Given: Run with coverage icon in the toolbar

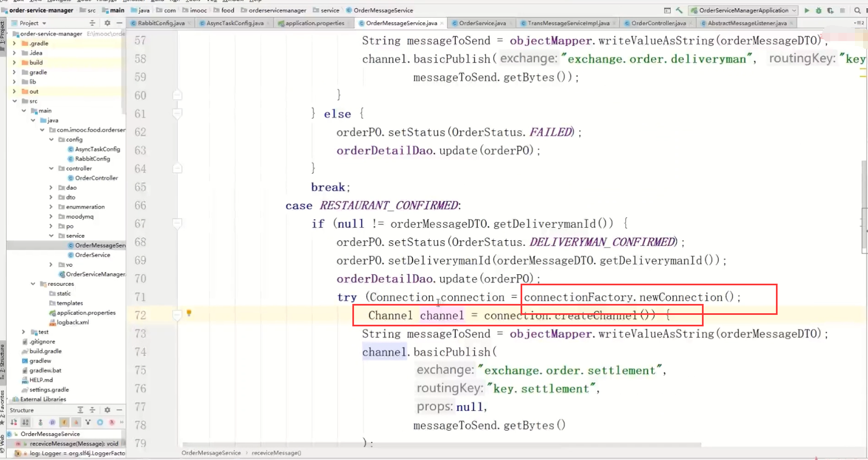Looking at the screenshot, I should pyautogui.click(x=831, y=10).
